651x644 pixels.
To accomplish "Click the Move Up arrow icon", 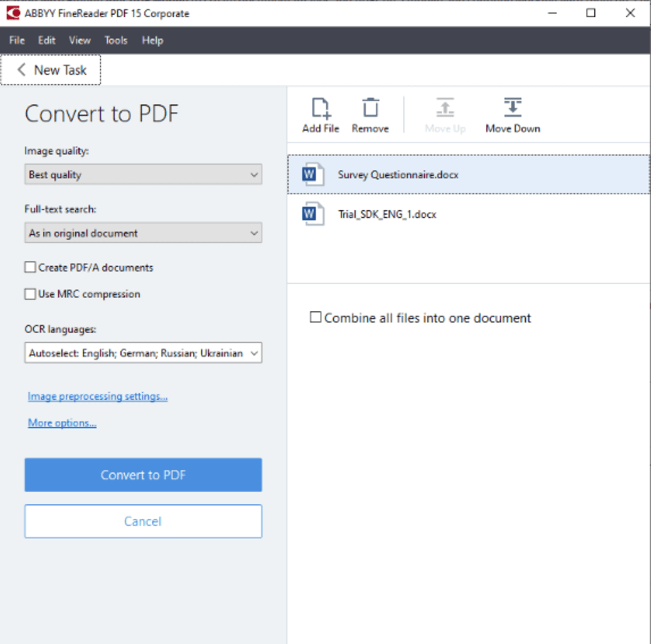I will 445,108.
